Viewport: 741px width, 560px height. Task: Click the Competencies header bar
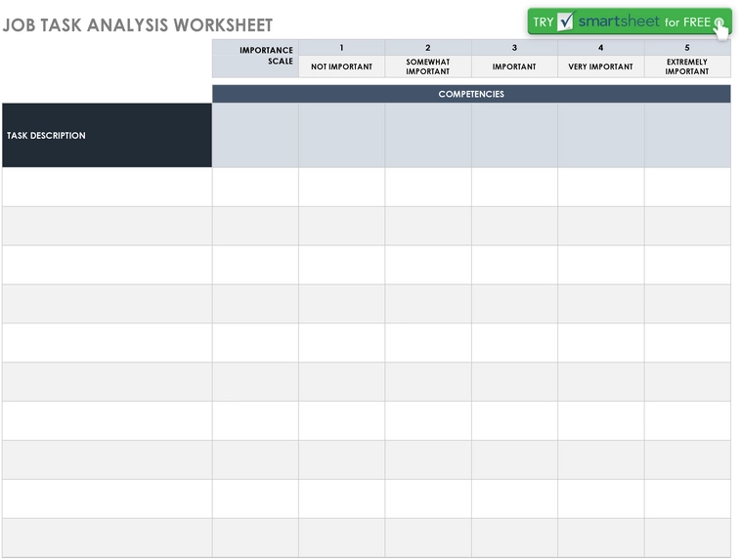point(471,94)
